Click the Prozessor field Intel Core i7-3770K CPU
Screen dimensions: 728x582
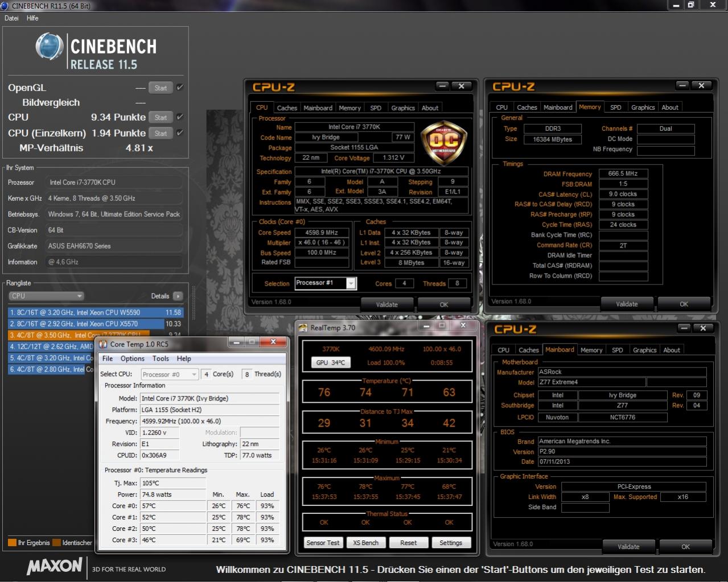coord(114,183)
